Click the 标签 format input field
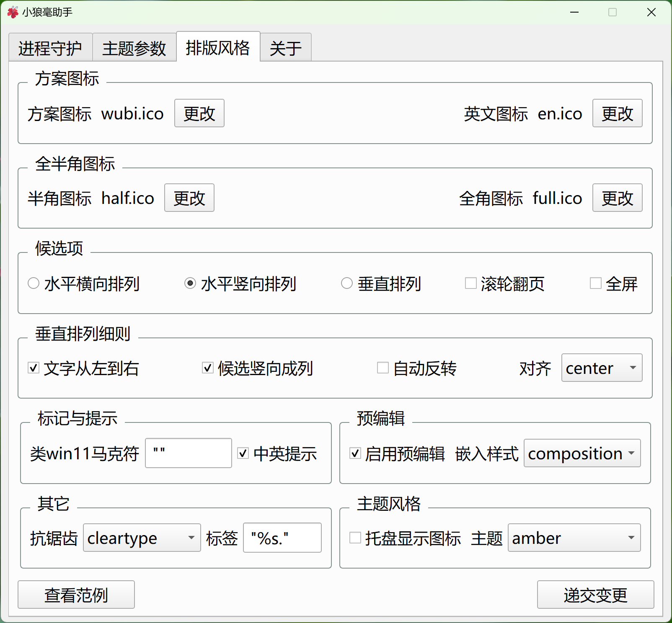 pyautogui.click(x=282, y=538)
